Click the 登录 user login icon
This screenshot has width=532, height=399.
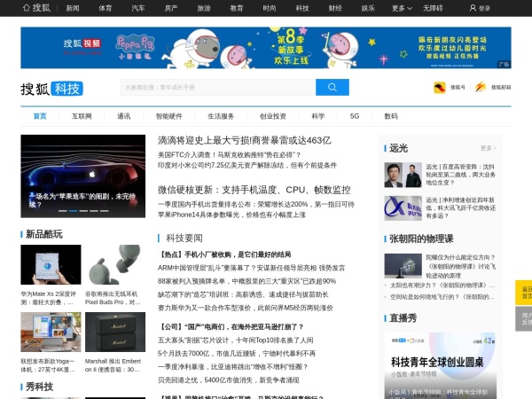click(x=479, y=8)
